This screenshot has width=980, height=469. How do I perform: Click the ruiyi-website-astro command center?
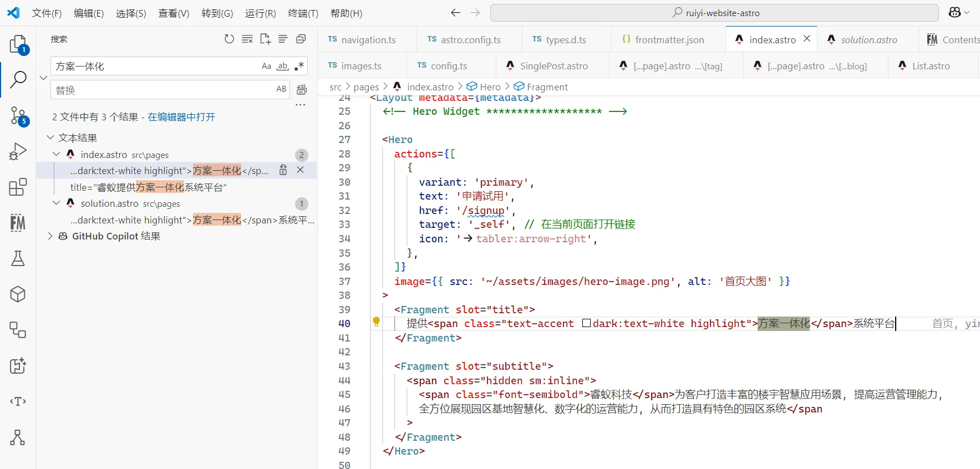click(714, 13)
